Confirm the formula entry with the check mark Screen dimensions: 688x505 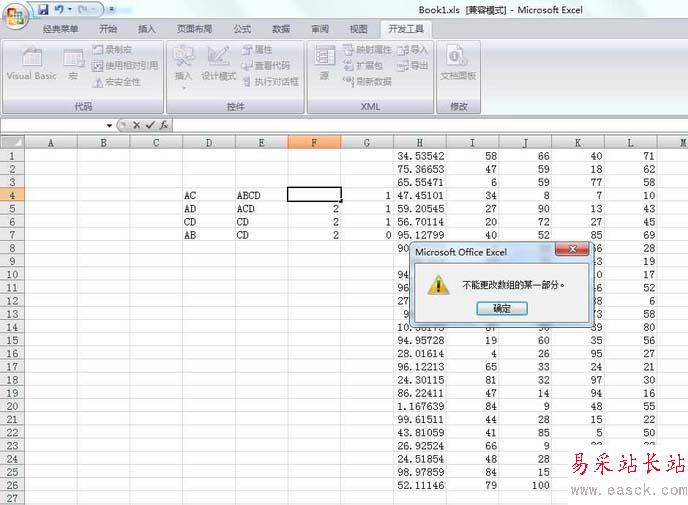[x=150, y=125]
